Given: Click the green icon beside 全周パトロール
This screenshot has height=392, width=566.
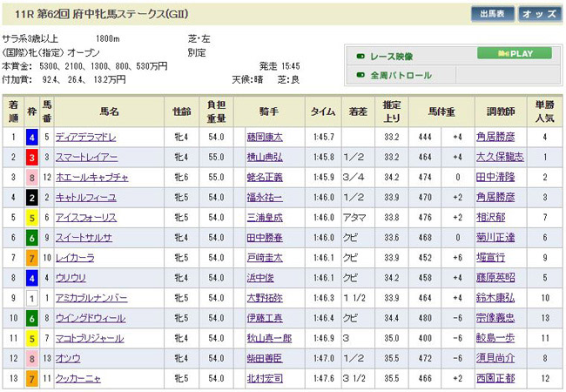Looking at the screenshot, I should click(x=360, y=76).
